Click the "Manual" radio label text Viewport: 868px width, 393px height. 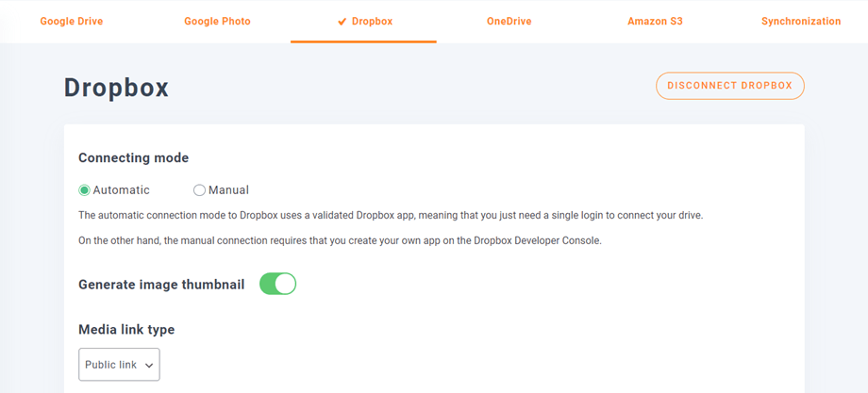click(x=228, y=190)
